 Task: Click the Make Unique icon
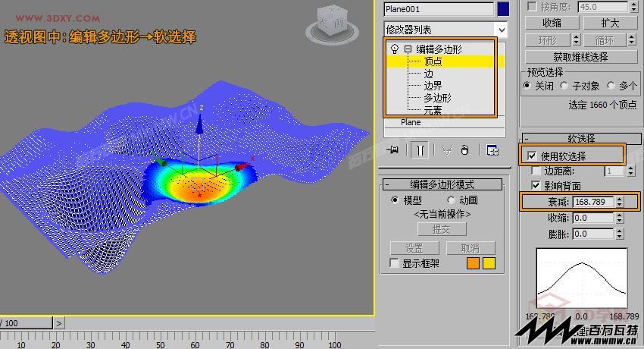(447, 150)
